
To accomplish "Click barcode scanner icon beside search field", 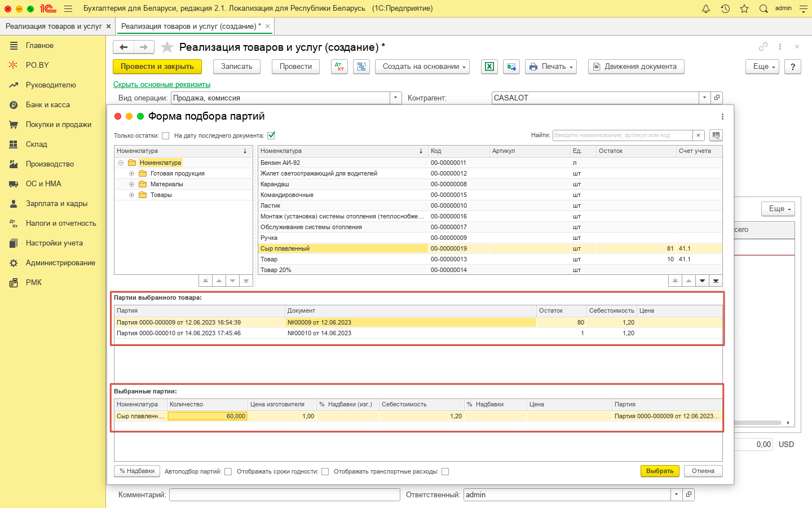I will 716,135.
